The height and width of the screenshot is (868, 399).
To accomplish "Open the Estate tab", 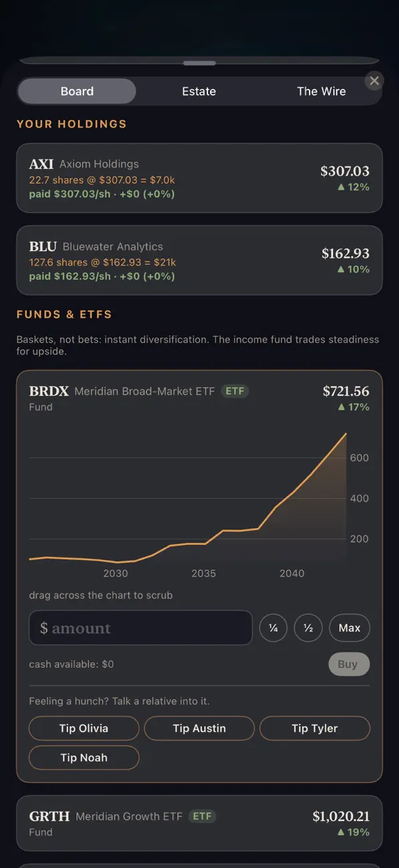I will tap(199, 91).
